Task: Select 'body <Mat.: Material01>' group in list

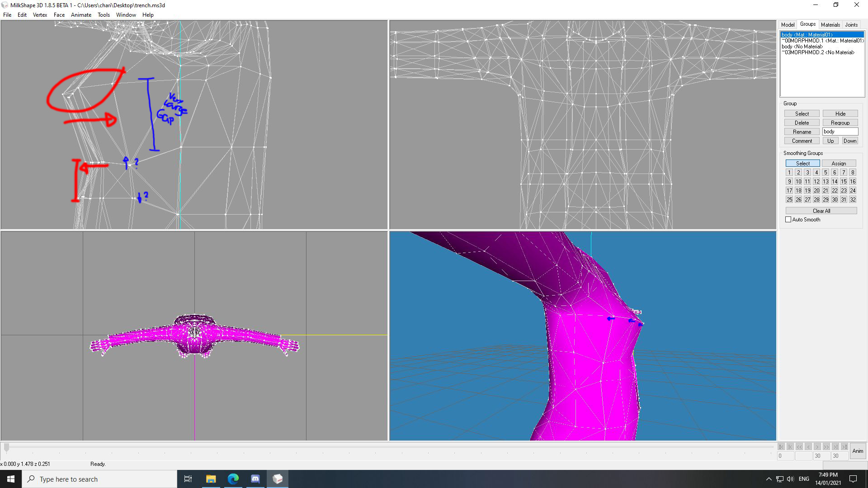Action: coord(822,35)
